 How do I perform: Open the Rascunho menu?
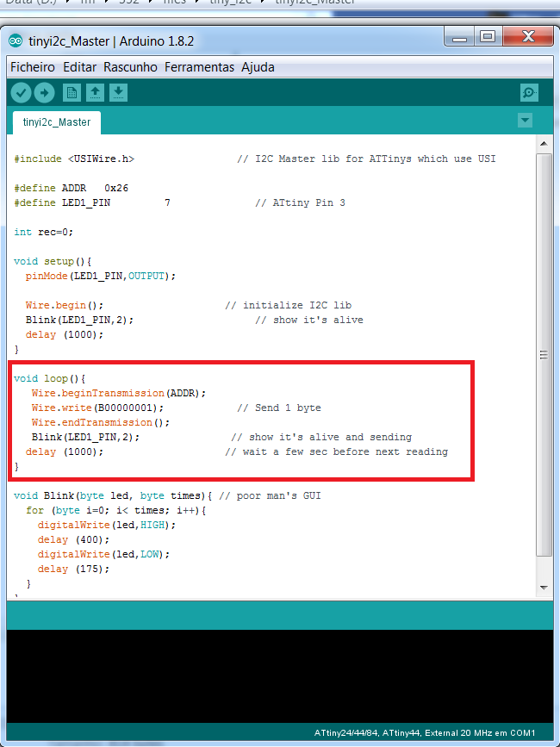point(130,67)
